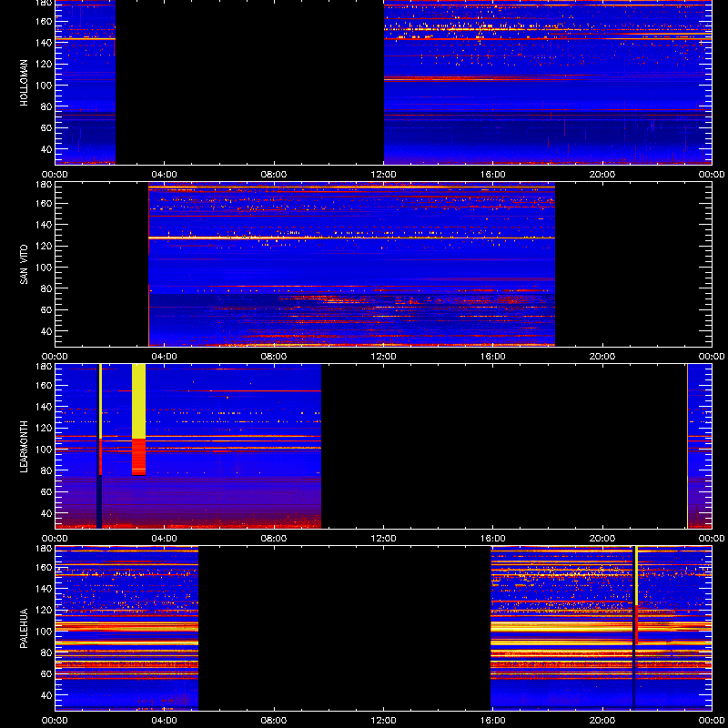Image resolution: width=728 pixels, height=728 pixels.
Task: Pick the 180 frequency label on the Learmonth axis
Action: tap(45, 367)
